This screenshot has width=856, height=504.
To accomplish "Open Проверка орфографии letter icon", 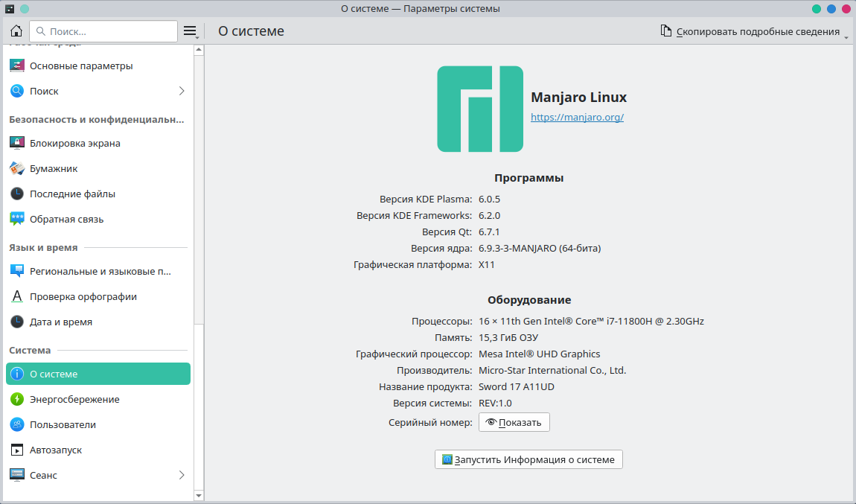I will (x=17, y=296).
